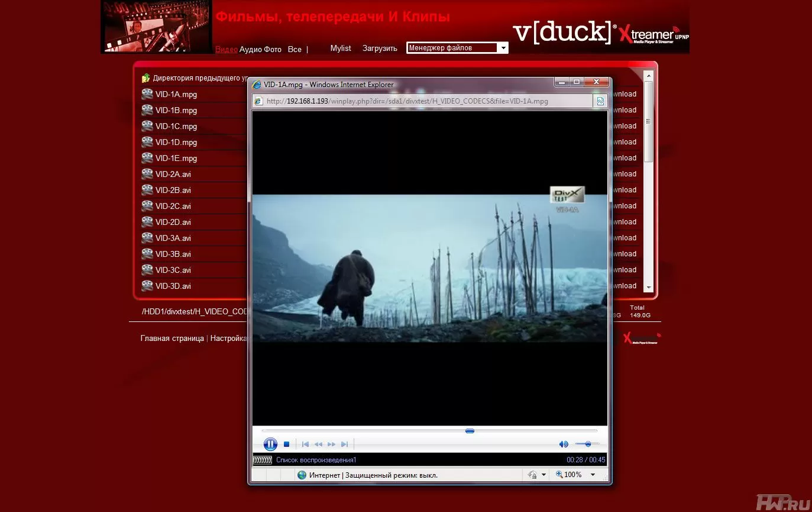The height and width of the screenshot is (512, 812).
Task: Click the video file icon for VID-2A.avi
Action: pyautogui.click(x=147, y=174)
